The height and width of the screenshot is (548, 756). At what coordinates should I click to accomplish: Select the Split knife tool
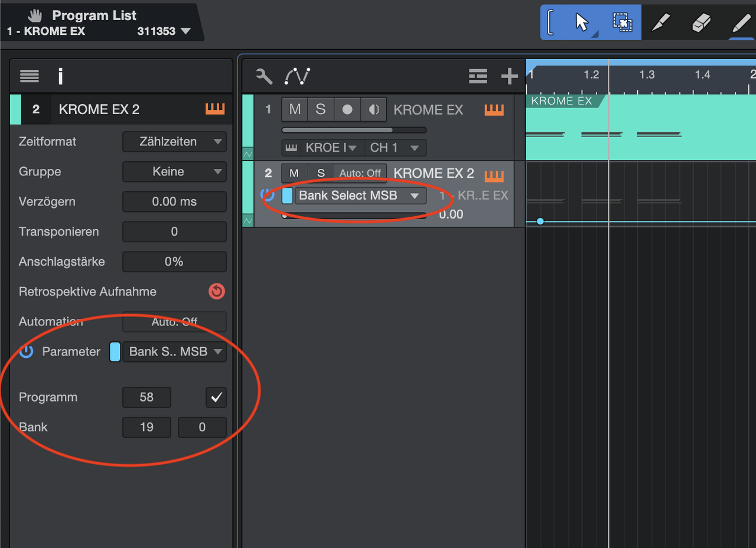[661, 23]
